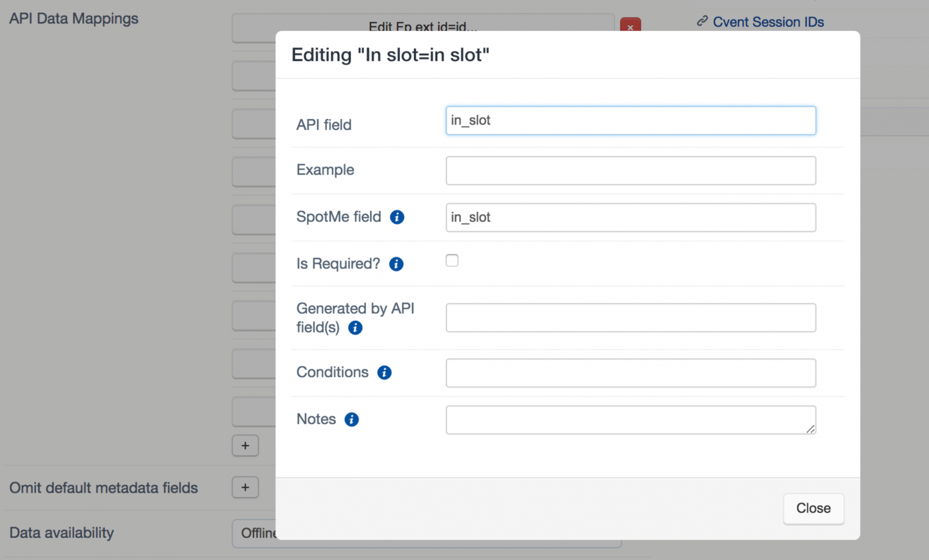Click the API Data Mappings label

coord(74,19)
